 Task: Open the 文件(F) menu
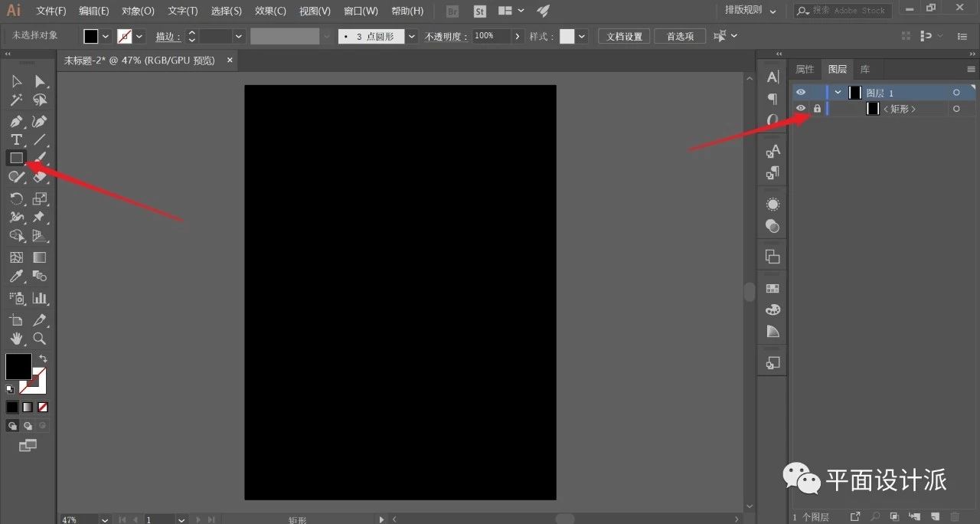click(51, 11)
